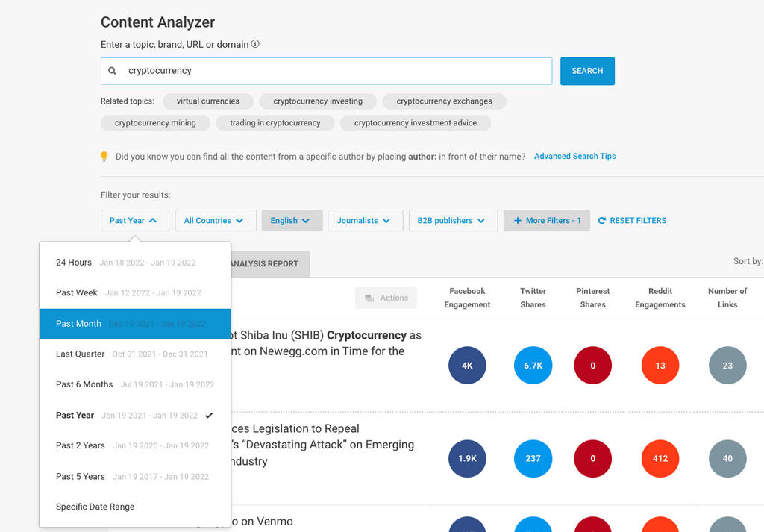Screen dimensions: 764x532
Task: Click the 412 Reddit engagements circle
Action: [x=660, y=458]
